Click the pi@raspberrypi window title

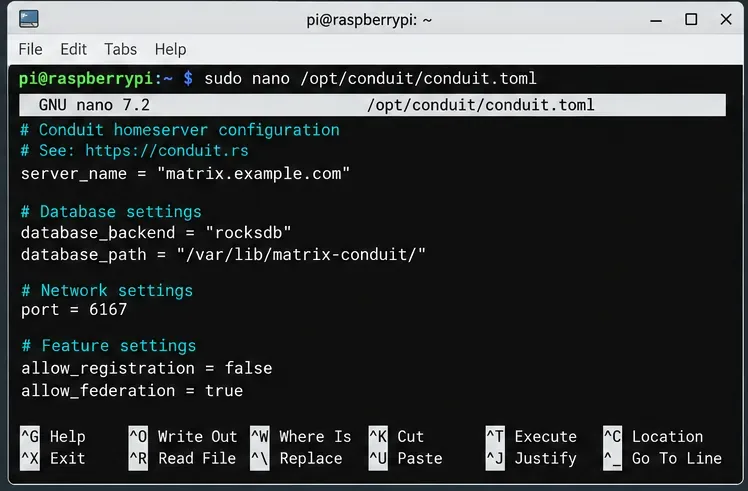click(369, 20)
